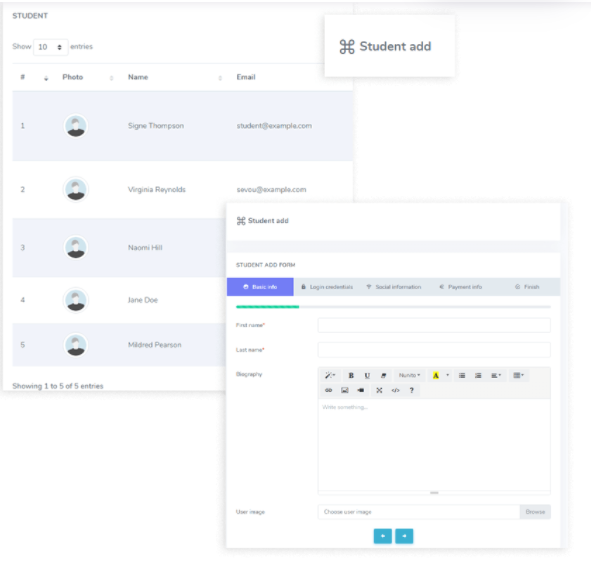Toggle underline formatting in Biography editor
This screenshot has height=570, width=591.
[x=367, y=375]
